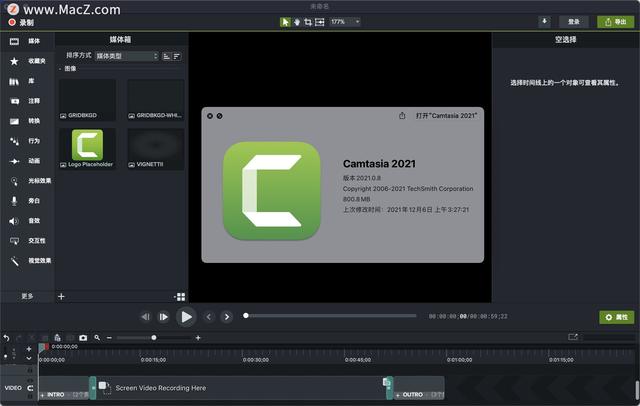Click the timeline magnifier zoom icon
Viewport: 640px width, 406px height.
97,337
